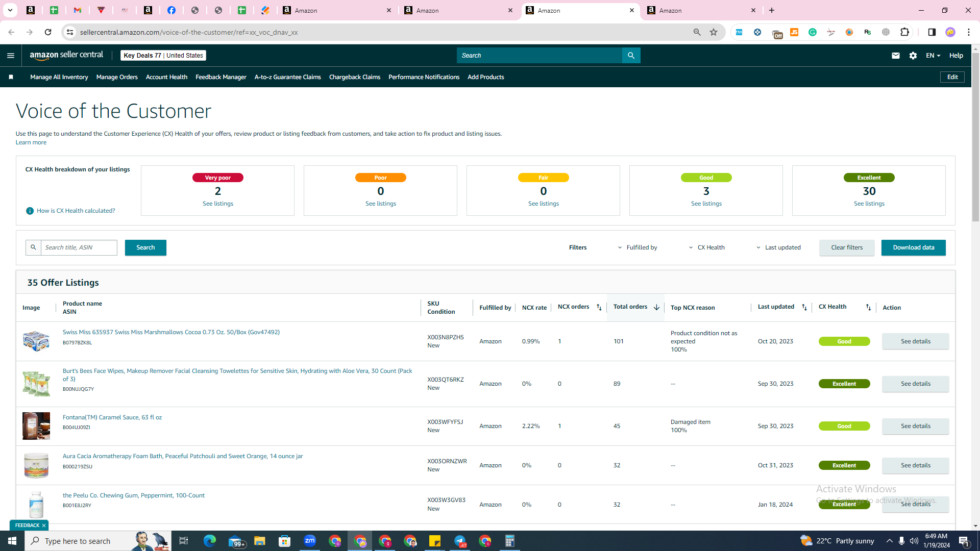Open the messages envelope icon

pos(895,56)
